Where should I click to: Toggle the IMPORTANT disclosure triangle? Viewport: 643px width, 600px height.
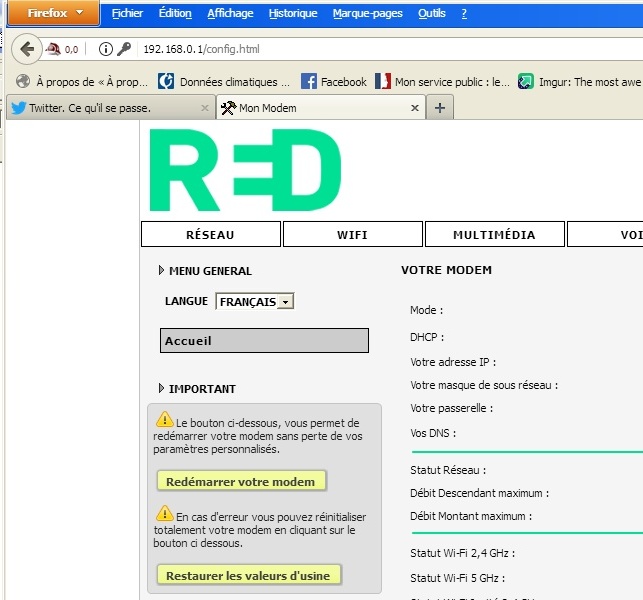click(x=161, y=388)
